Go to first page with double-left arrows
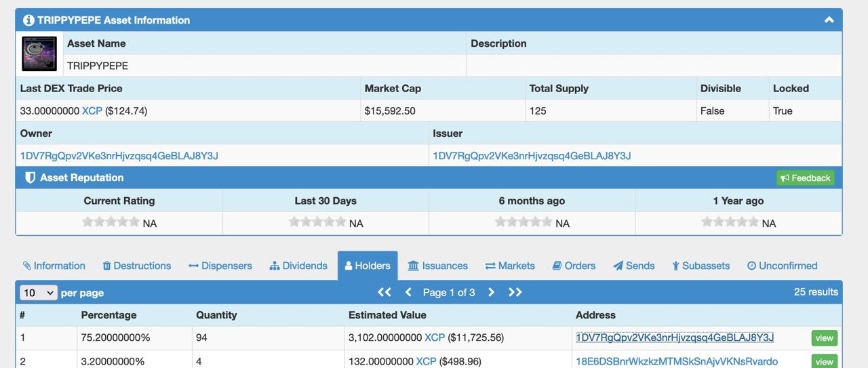The image size is (868, 368). tap(384, 292)
